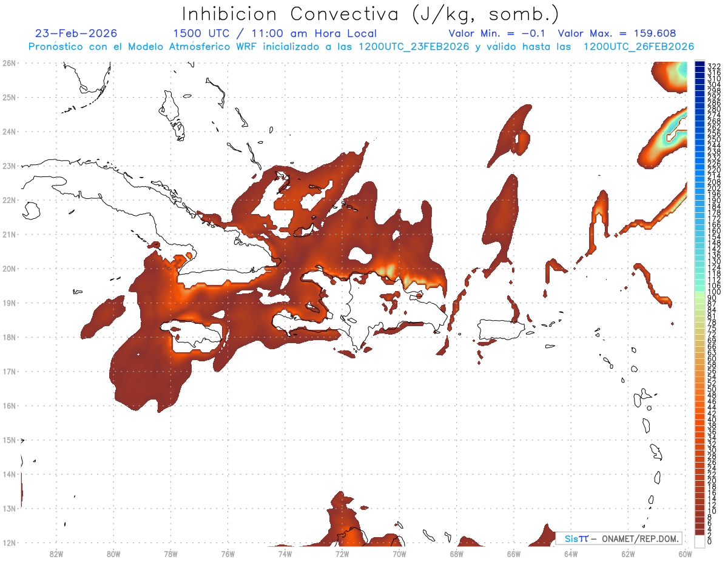Click the '78W' longitude label

[170, 554]
